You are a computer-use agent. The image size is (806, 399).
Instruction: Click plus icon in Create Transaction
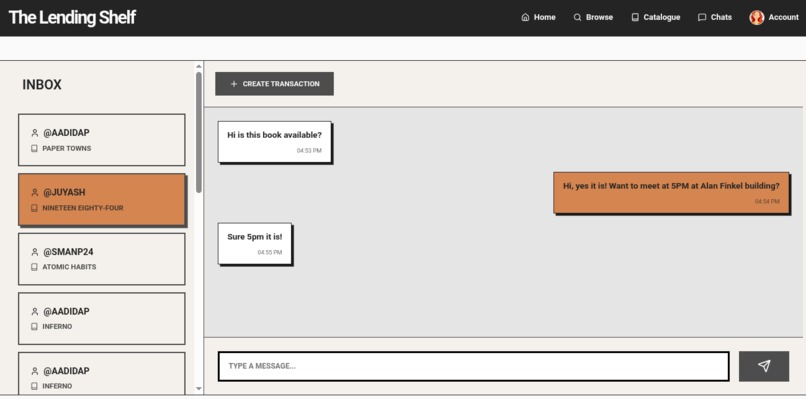pos(234,84)
